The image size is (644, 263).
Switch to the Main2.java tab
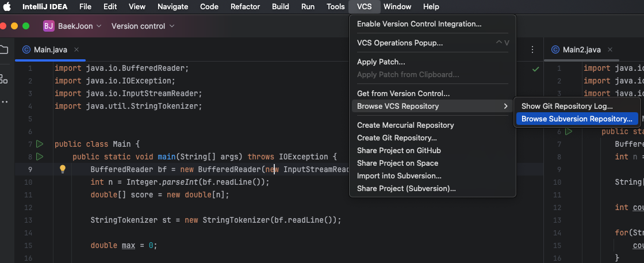click(581, 49)
